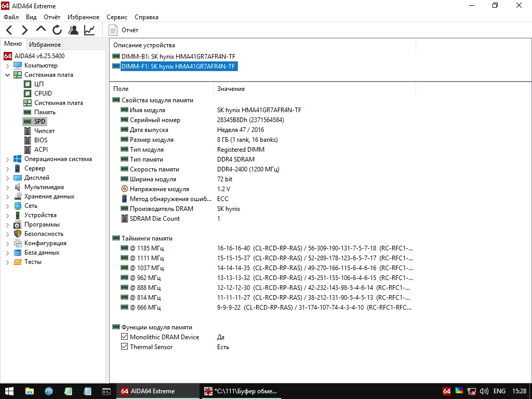Select AIDA64 v6.25.5400 root node
The width and height of the screenshot is (532, 399).
click(x=39, y=56)
